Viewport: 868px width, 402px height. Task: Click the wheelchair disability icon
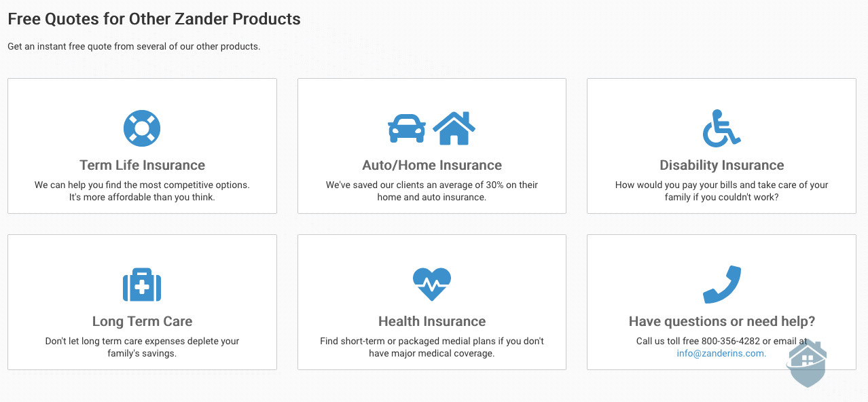click(x=721, y=128)
